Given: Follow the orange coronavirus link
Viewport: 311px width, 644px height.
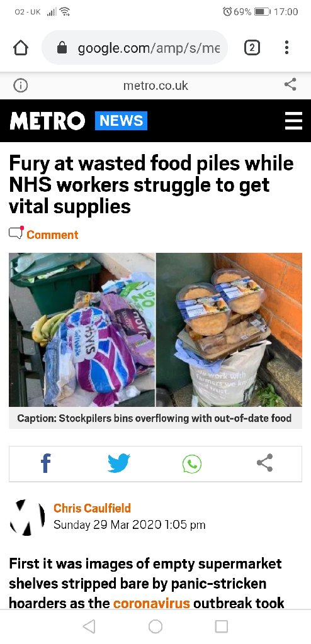Looking at the screenshot, I should 151,603.
